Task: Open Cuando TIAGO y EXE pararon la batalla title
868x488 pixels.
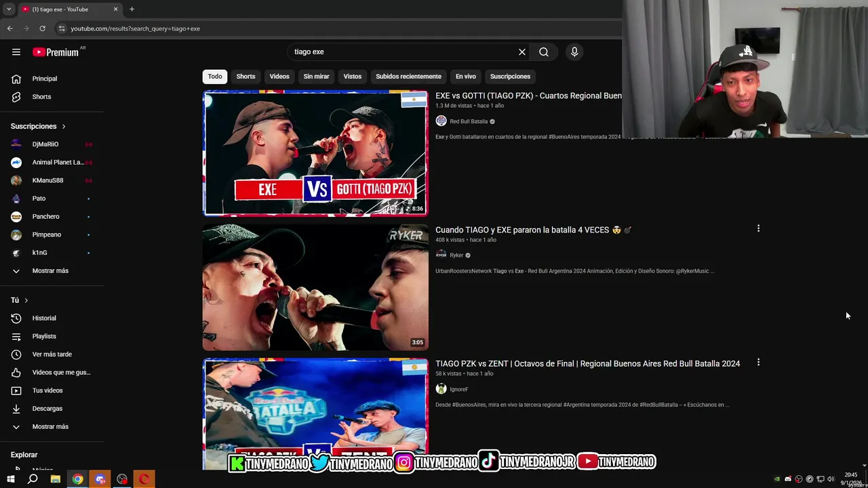Action: (x=533, y=230)
